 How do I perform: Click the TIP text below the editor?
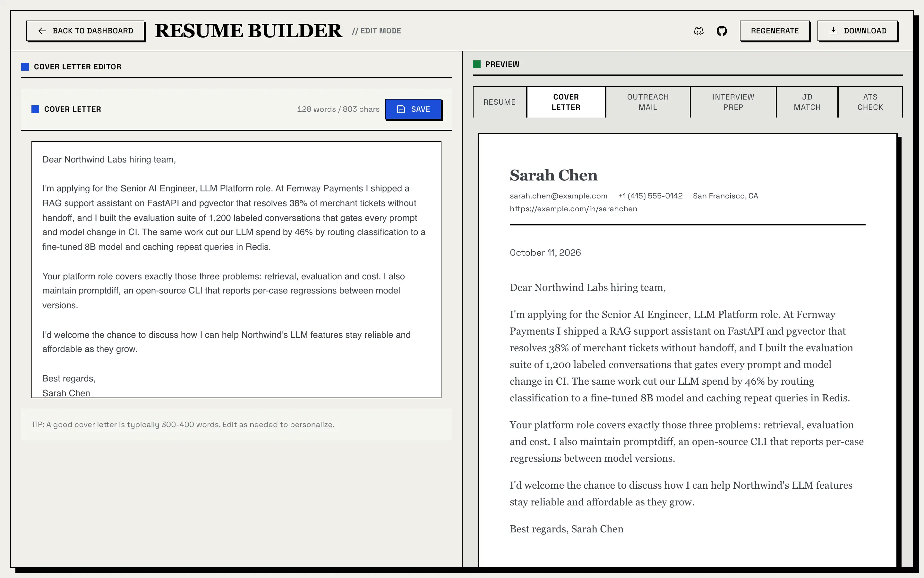coord(183,425)
